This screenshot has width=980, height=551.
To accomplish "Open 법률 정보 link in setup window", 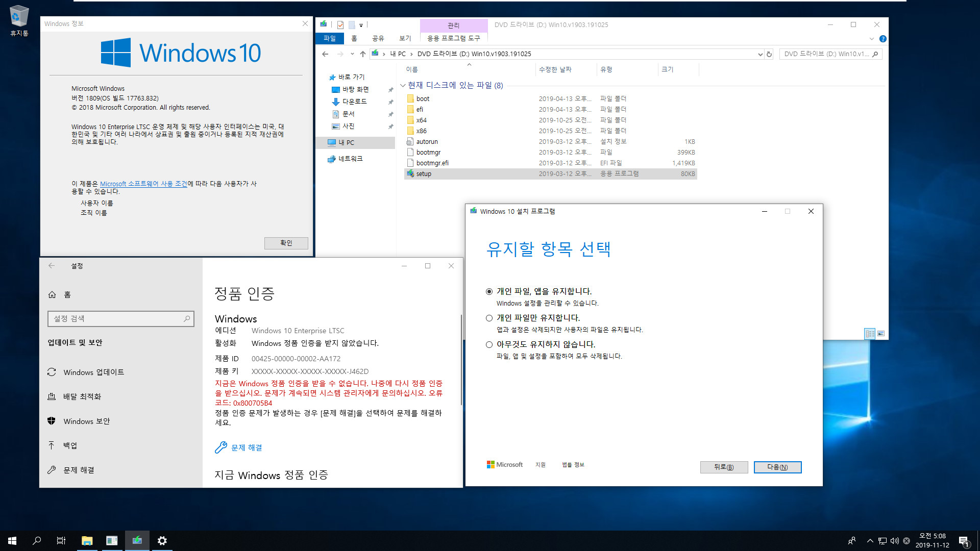I will click(x=573, y=465).
